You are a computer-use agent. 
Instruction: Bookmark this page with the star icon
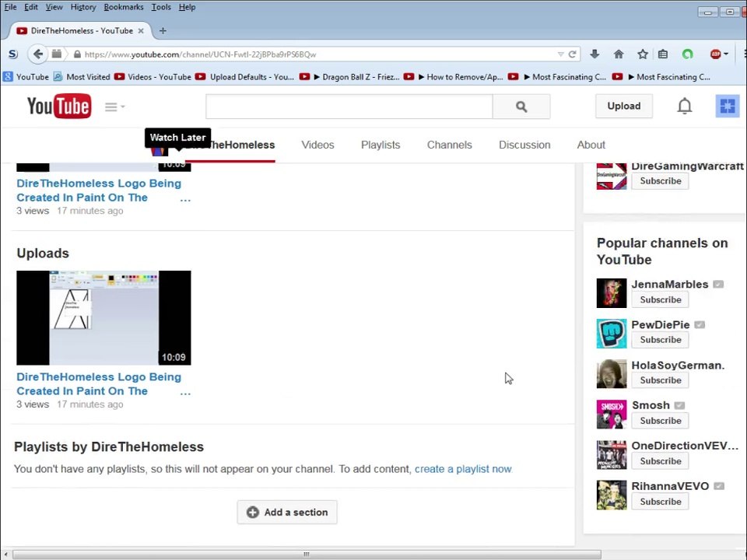(x=642, y=54)
